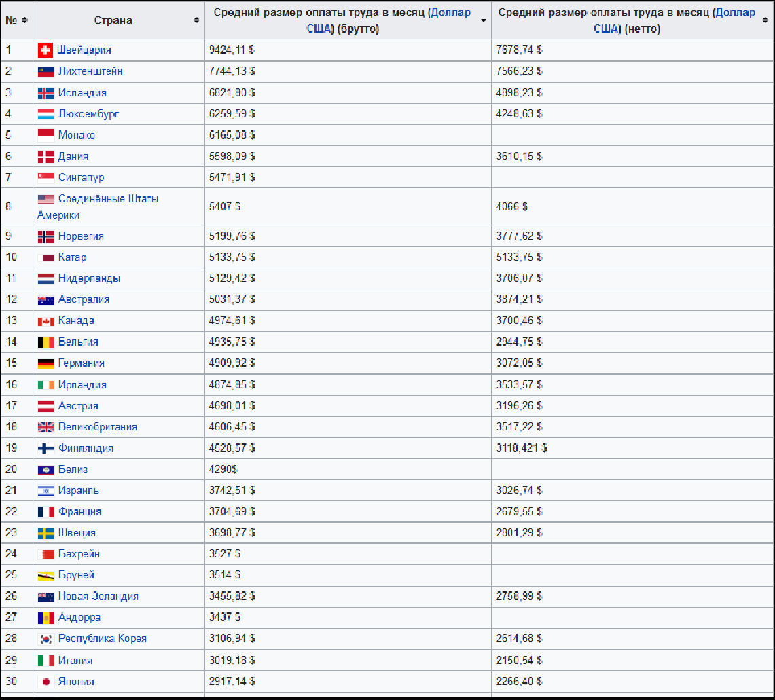Click the Israel flag icon
This screenshot has height=700, width=775.
[x=46, y=491]
